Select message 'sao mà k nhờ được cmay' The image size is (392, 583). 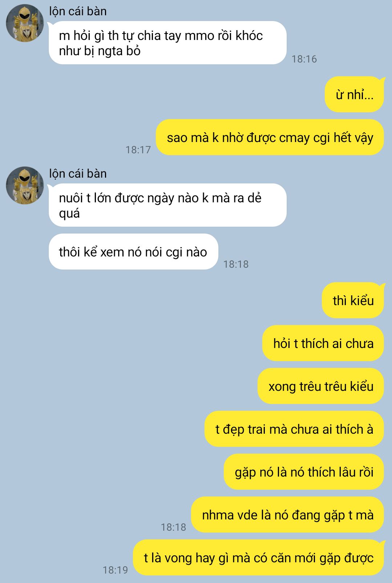(270, 137)
